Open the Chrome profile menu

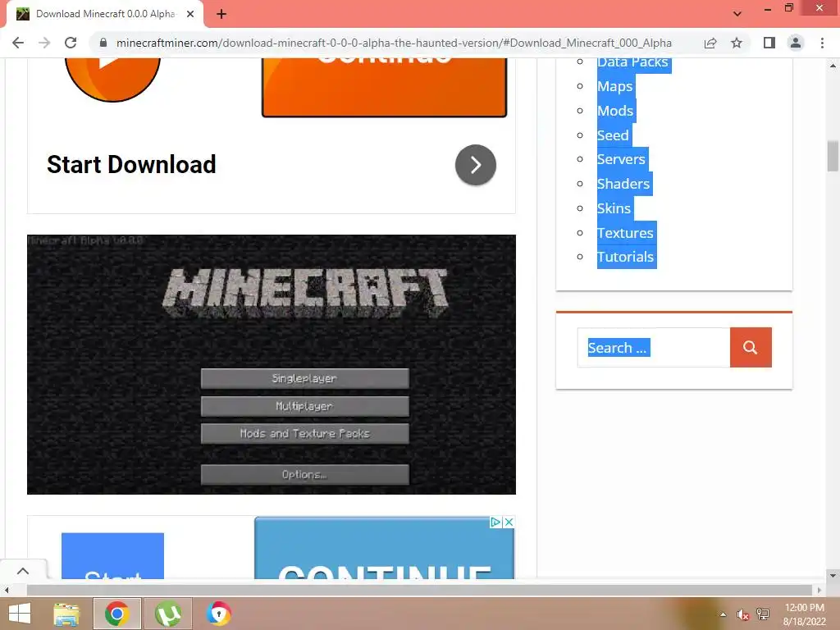coord(796,43)
